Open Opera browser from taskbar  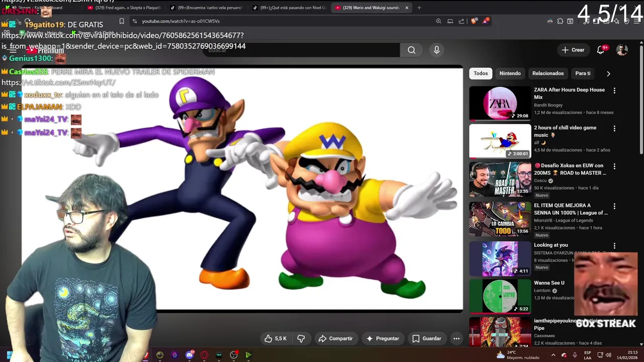coord(204,355)
